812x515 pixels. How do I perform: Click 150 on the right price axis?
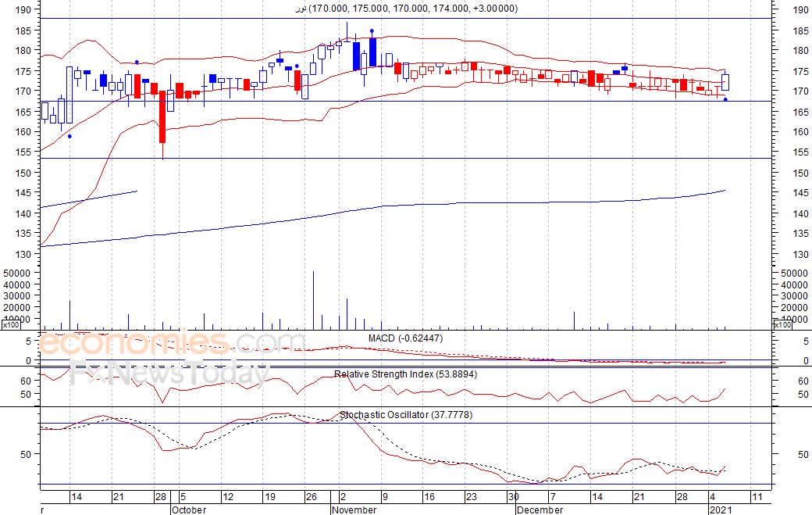pyautogui.click(x=800, y=173)
